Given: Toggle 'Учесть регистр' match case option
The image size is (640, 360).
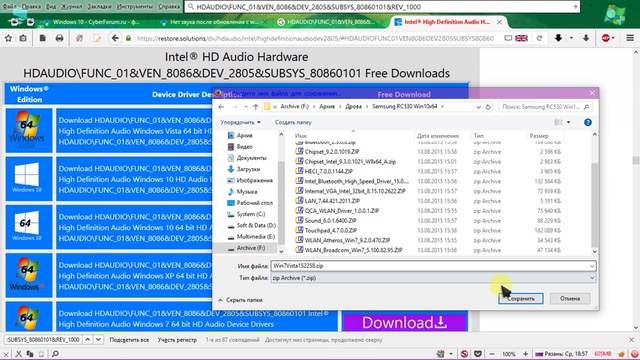Looking at the screenshot, I should 177,340.
